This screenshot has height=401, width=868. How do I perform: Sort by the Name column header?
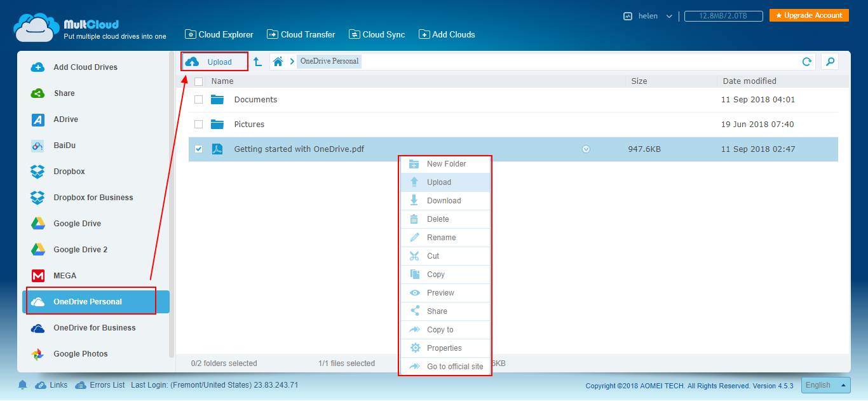coord(222,81)
